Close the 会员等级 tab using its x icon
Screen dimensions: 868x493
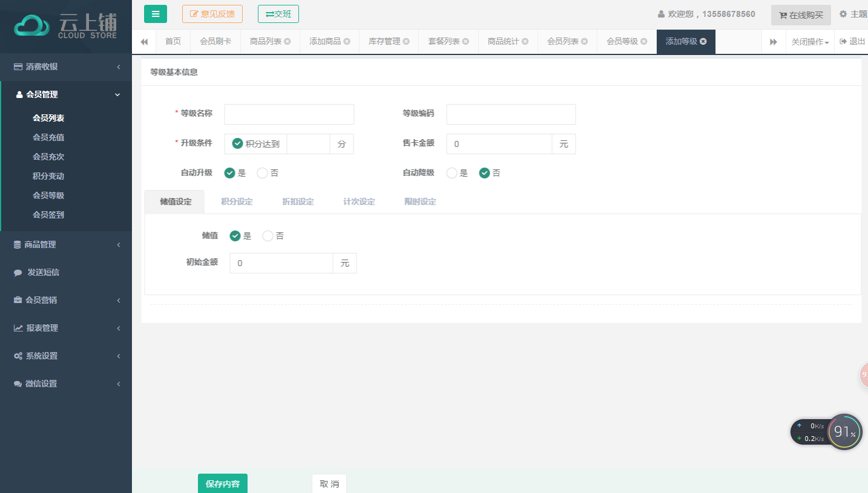coord(643,42)
